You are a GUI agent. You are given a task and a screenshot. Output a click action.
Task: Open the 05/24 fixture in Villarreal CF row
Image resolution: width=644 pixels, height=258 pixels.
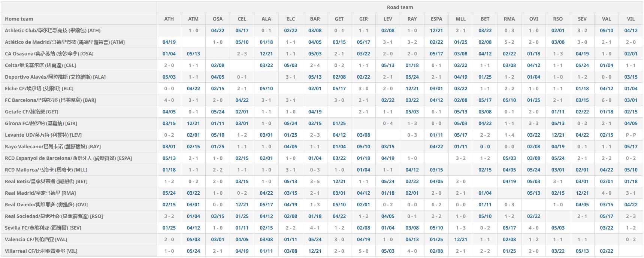coord(193,251)
